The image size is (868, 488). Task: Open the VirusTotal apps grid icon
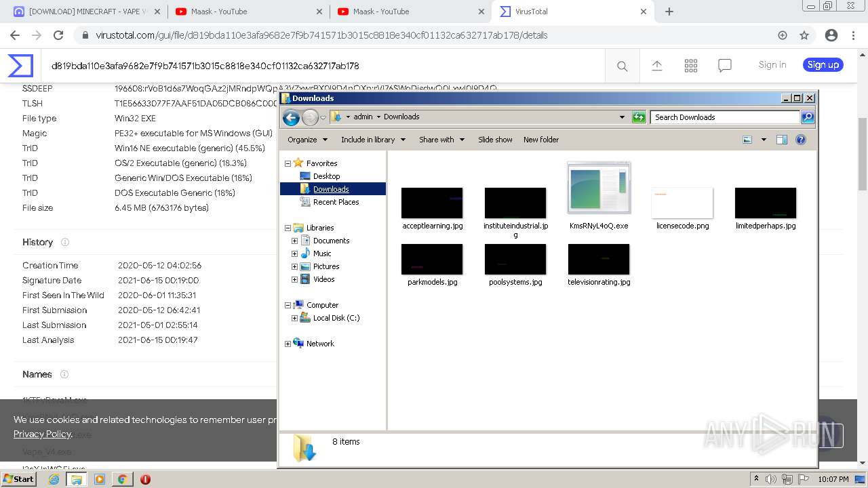coord(691,66)
